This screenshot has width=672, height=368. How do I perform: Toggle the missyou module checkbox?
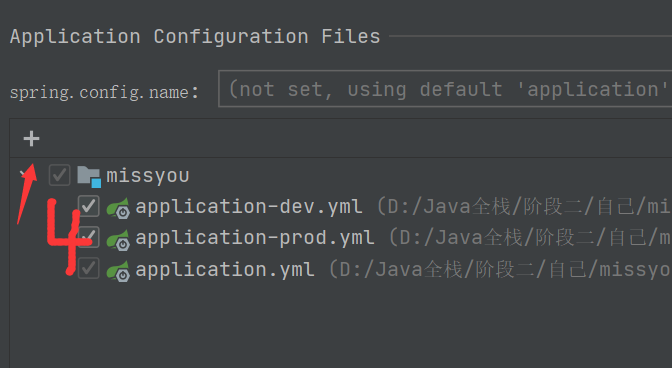pyautogui.click(x=59, y=175)
